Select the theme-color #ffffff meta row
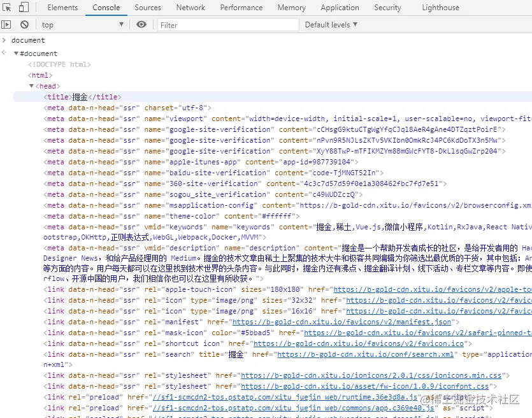Image resolution: width=532 pixels, height=418 pixels. pos(171,216)
